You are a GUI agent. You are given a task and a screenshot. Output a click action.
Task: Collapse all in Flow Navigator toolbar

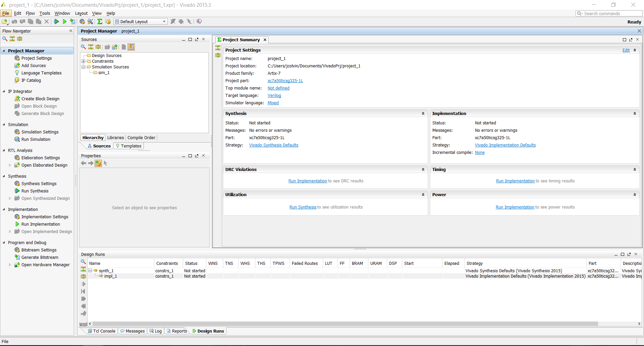click(12, 39)
